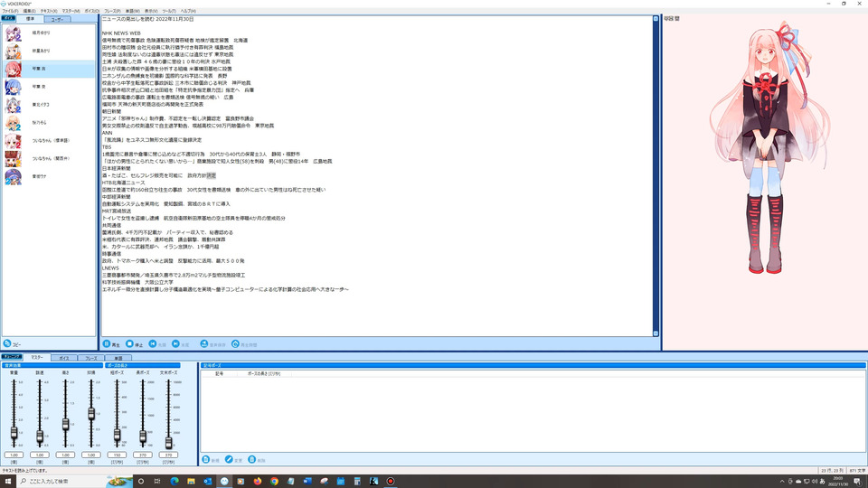Viewport: 868px width, 488px height.
Task: Click the '朝日新聞' line in the editor
Action: pyautogui.click(x=110, y=111)
